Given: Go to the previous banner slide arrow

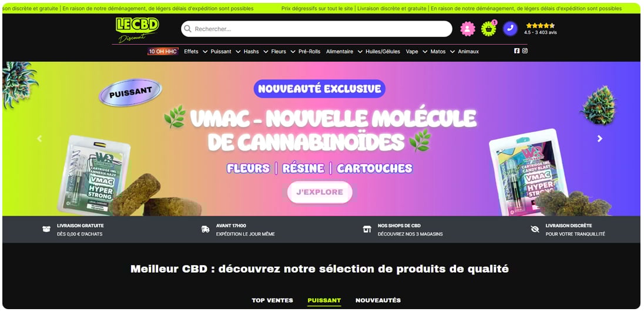Looking at the screenshot, I should pyautogui.click(x=39, y=139).
